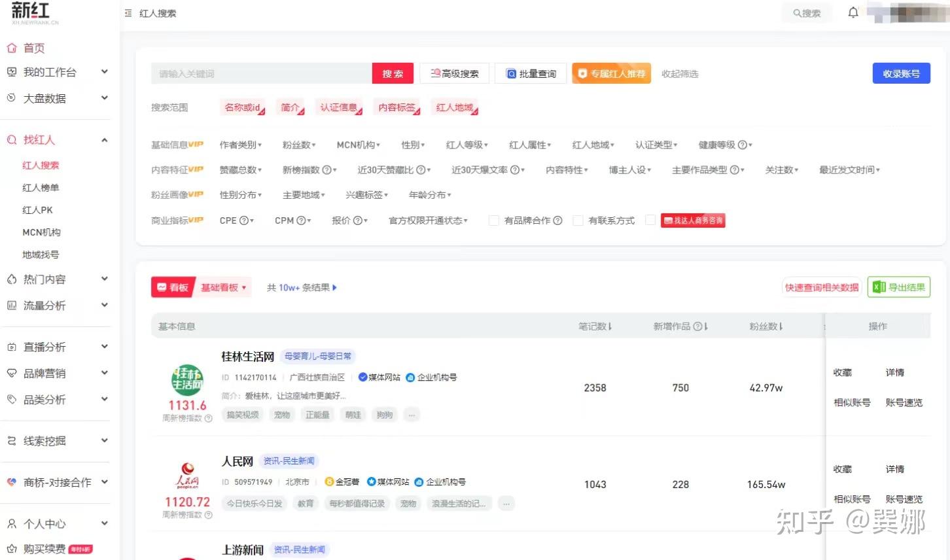Click 人民网 account avatar
Image resolution: width=950 pixels, height=560 pixels.
pyautogui.click(x=187, y=476)
